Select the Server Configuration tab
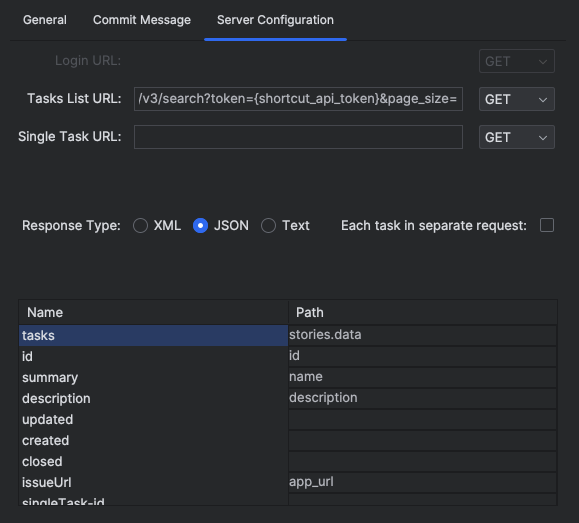579x523 pixels. pos(275,20)
